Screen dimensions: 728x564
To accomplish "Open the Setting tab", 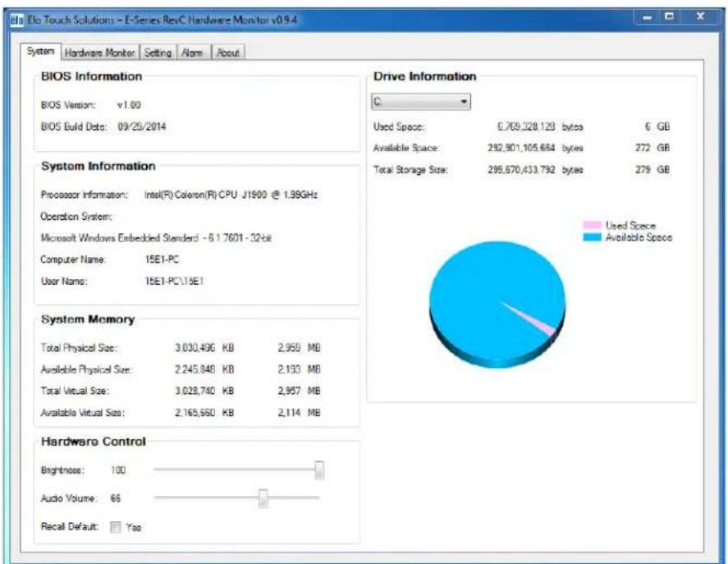I will (x=158, y=53).
